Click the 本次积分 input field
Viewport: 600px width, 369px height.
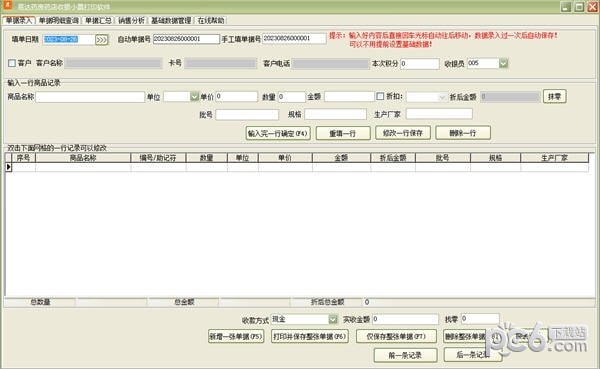click(x=420, y=64)
